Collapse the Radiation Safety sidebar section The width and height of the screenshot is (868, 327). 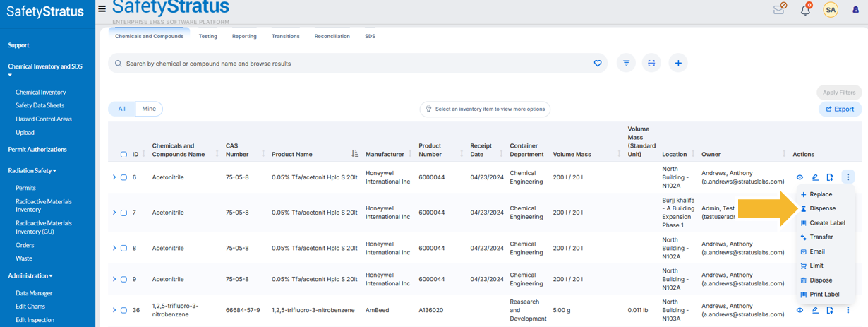[32, 170]
